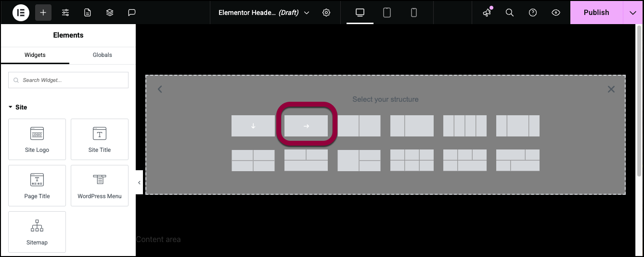Switch to the Globals tab
This screenshot has width=644, height=257.
tap(102, 55)
